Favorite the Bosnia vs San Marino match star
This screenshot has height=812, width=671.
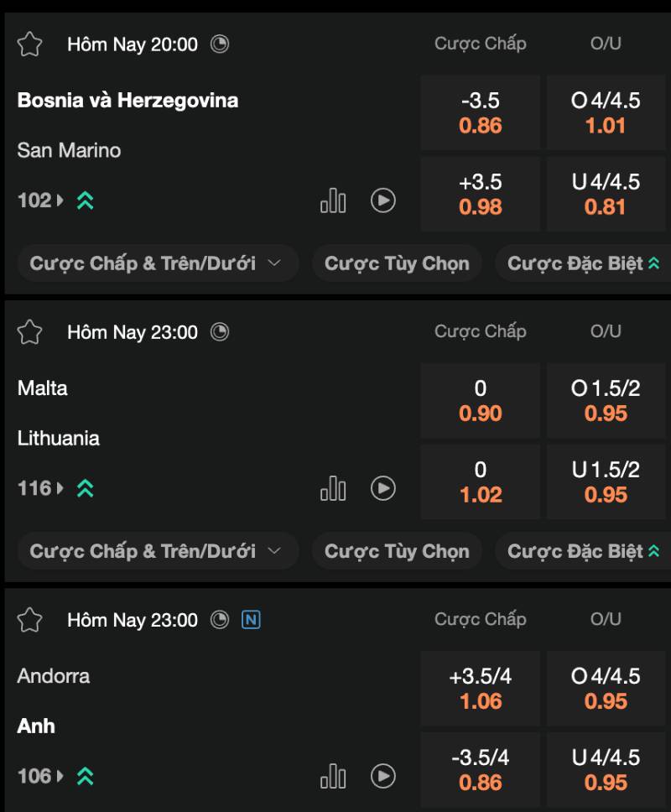click(x=29, y=44)
